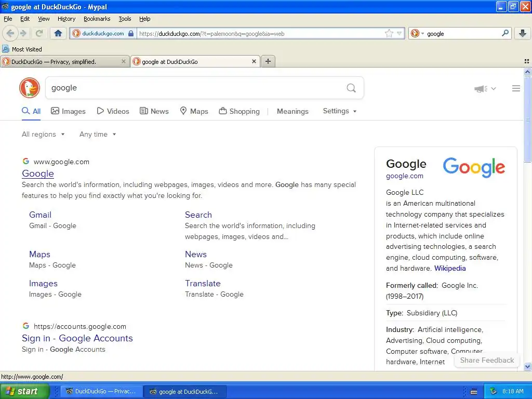Open the News sitelink under Google result

point(195,254)
